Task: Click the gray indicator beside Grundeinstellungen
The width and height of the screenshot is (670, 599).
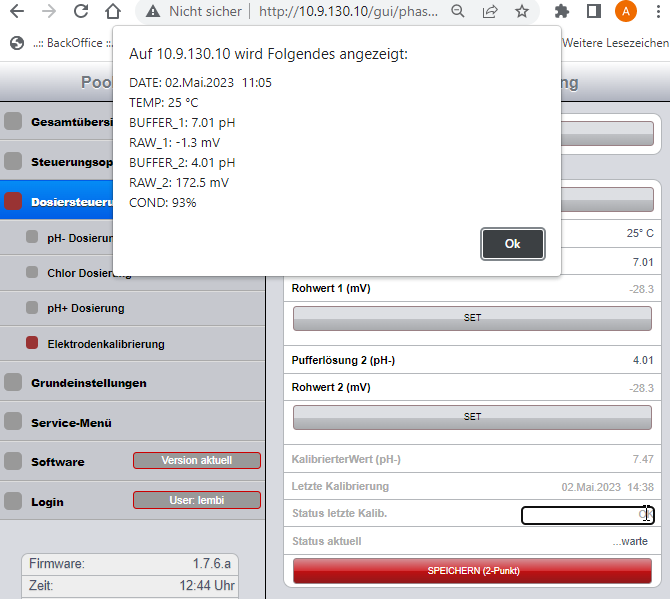Action: 13,382
